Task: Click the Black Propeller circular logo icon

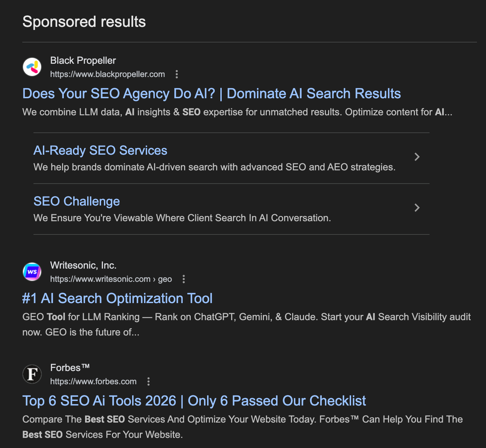Action: coord(32,67)
